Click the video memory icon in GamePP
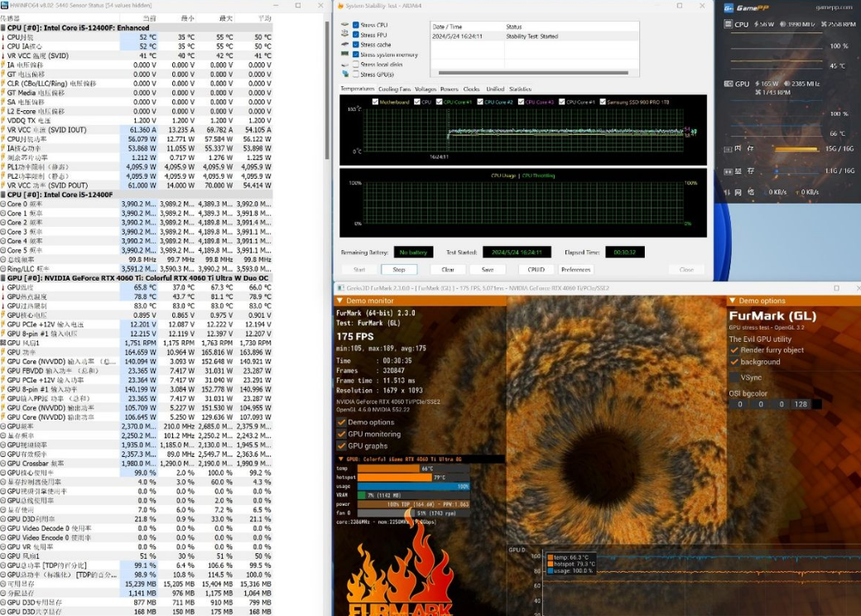861x616 pixels. pyautogui.click(x=728, y=171)
